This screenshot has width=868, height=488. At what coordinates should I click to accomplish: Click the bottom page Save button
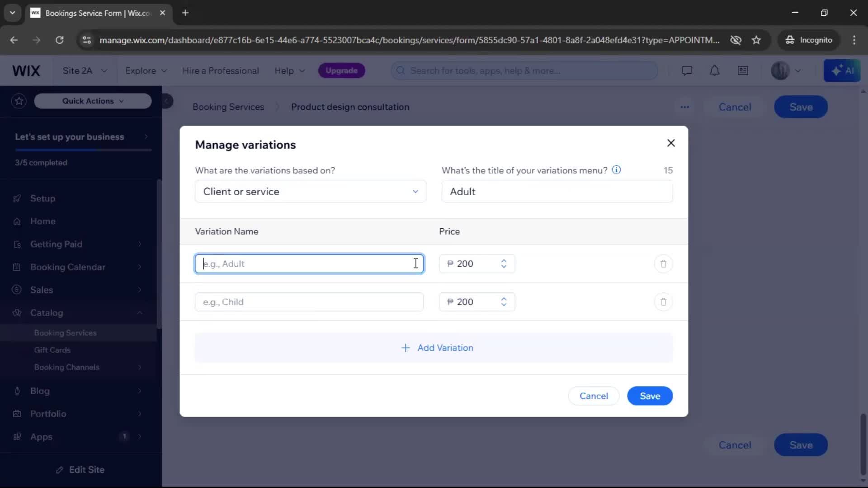pyautogui.click(x=801, y=445)
